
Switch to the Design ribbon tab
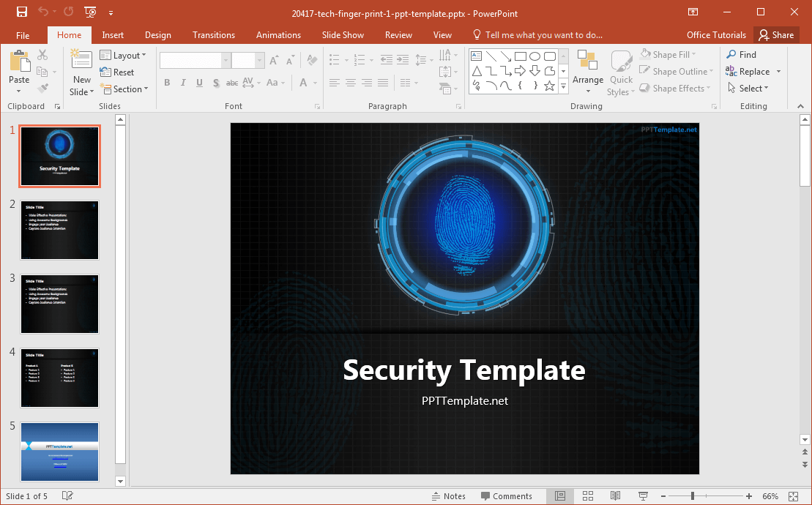(x=157, y=34)
